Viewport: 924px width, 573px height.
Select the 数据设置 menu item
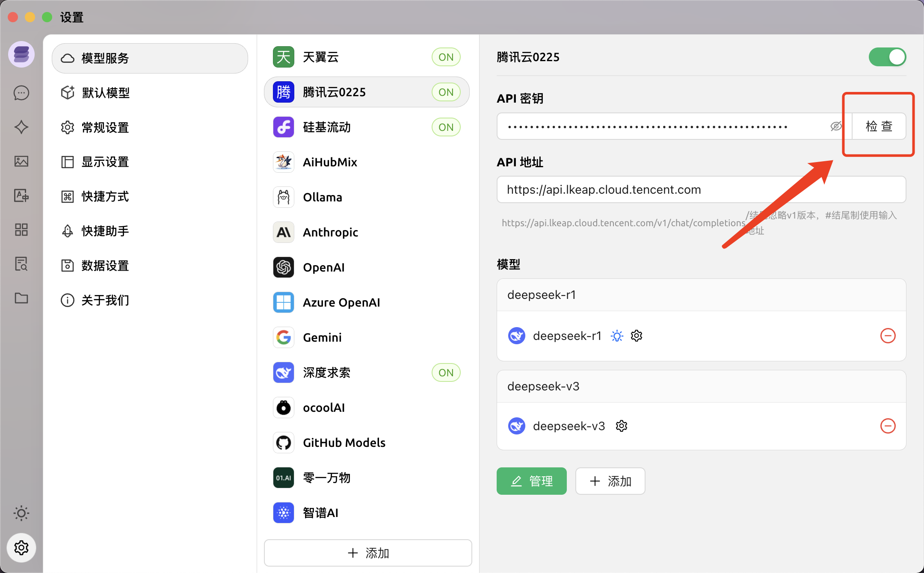point(105,266)
